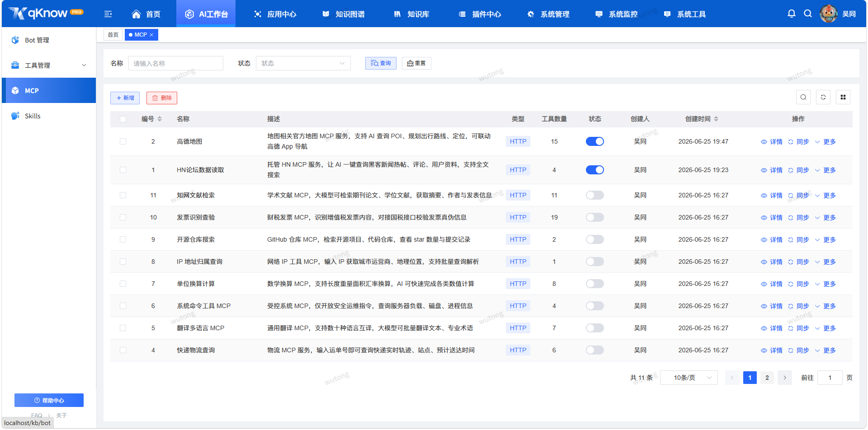Click the search magnifier in top bar
This screenshot has height=430, width=868.
click(808, 14)
